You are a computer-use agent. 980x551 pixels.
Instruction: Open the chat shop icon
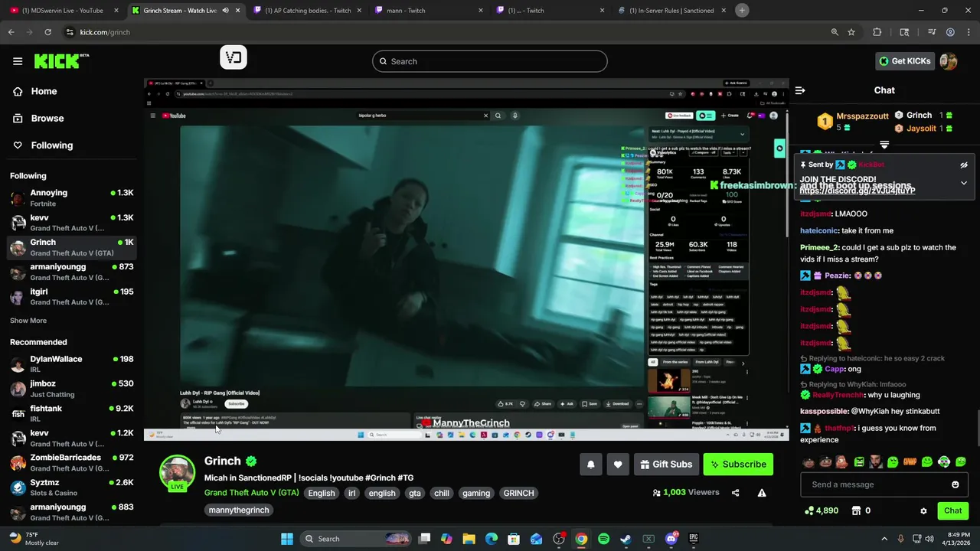tap(857, 510)
